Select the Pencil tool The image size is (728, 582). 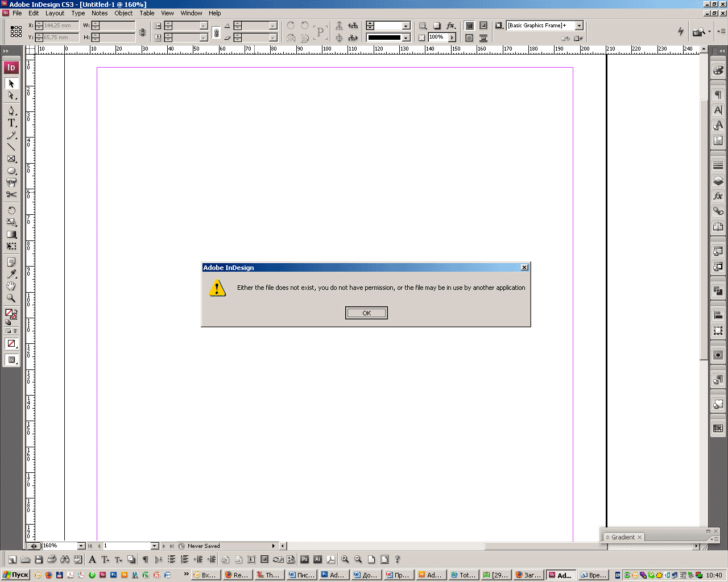pos(11,135)
